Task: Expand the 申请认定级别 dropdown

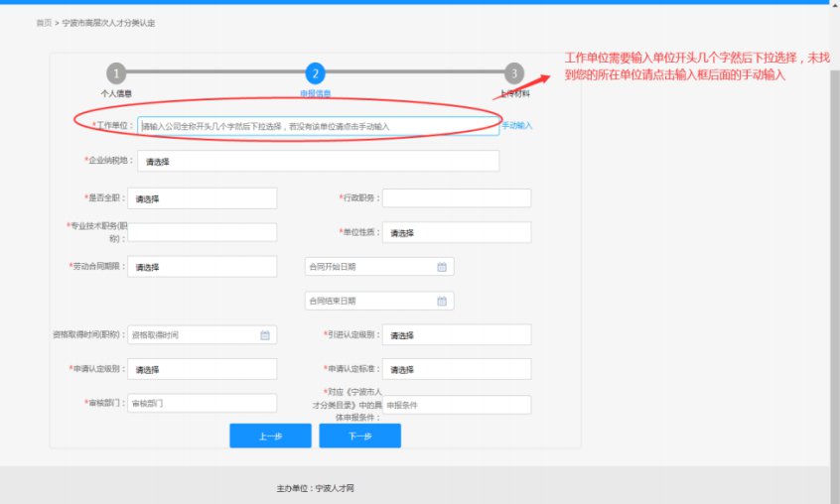Action: (203, 369)
